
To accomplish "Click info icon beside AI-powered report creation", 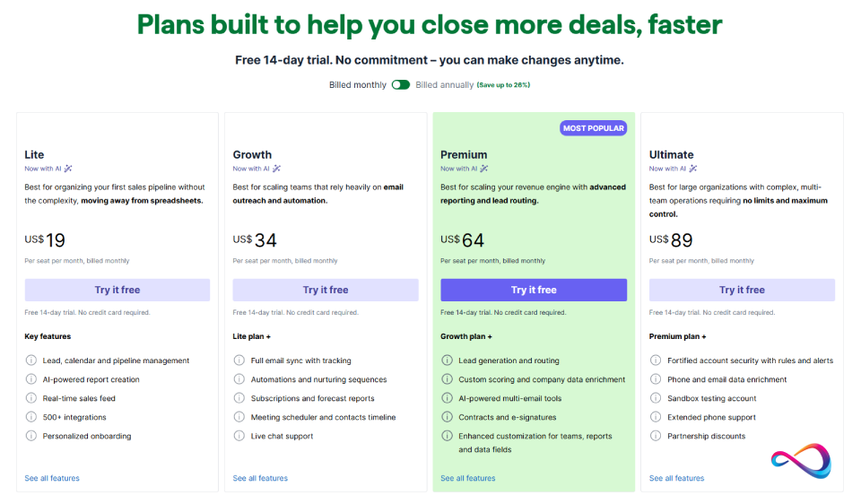I will [32, 379].
